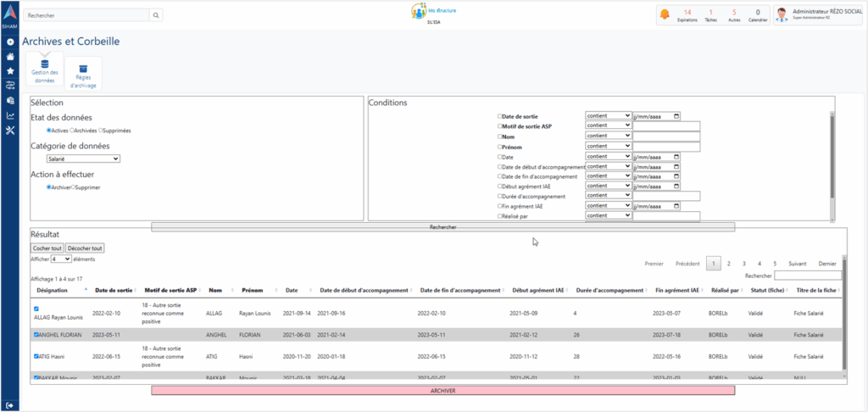Open the Catégorie de données Salarié dropdown
Viewport: 868px width, 412px height.
(x=83, y=159)
